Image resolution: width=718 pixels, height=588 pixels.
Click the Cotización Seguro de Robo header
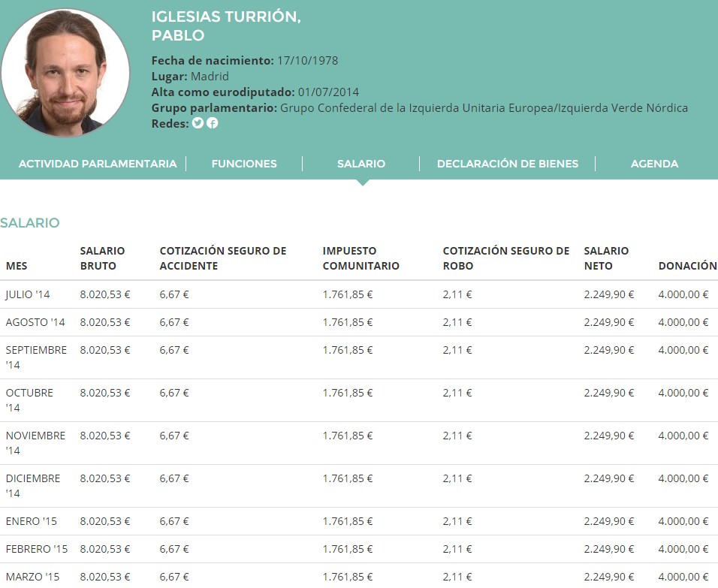[506, 258]
